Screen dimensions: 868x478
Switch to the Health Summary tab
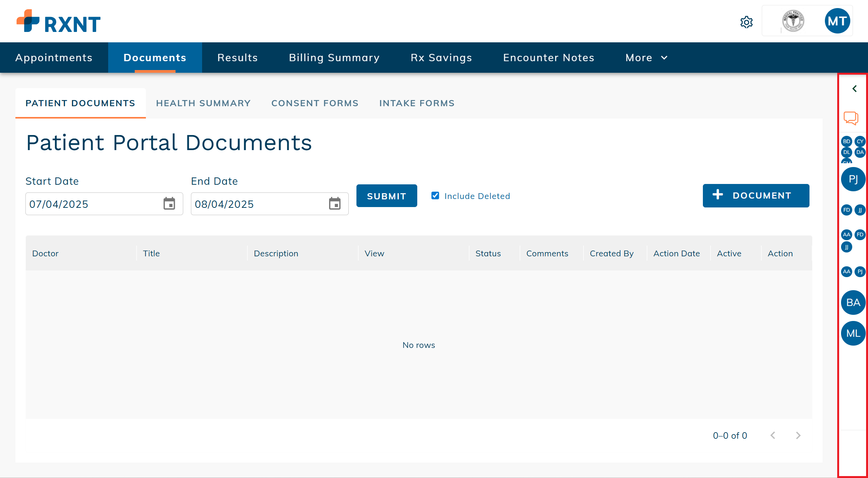pyautogui.click(x=203, y=103)
